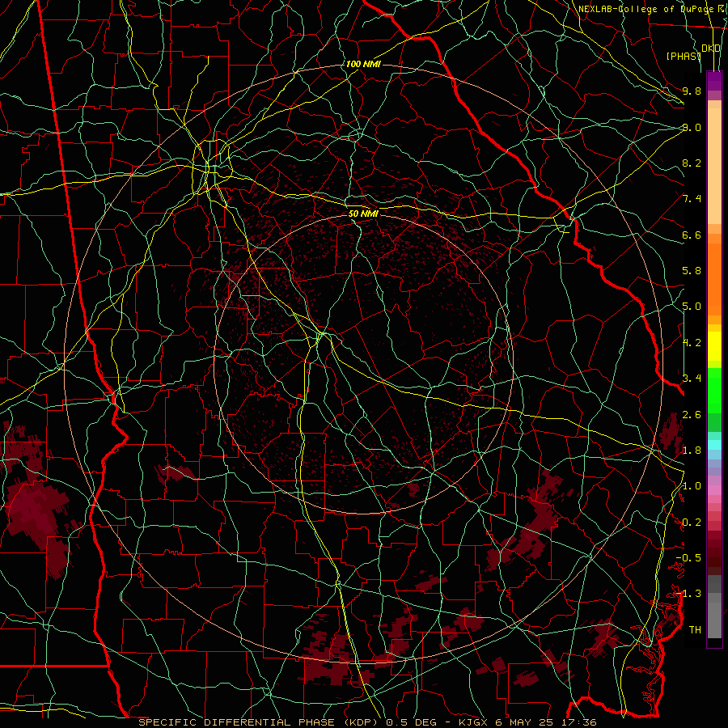The height and width of the screenshot is (728, 728).
Task: Click the TH threshold label on scale
Action: 695,630
